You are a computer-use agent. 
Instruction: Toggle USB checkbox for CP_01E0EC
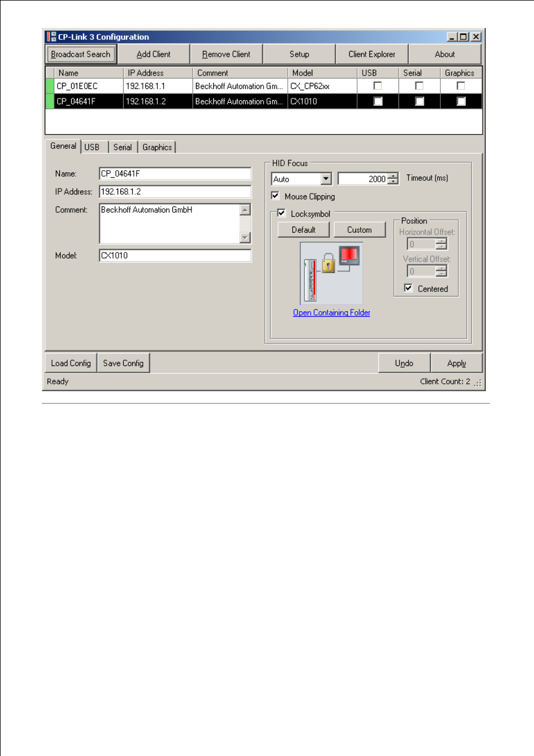tap(378, 86)
